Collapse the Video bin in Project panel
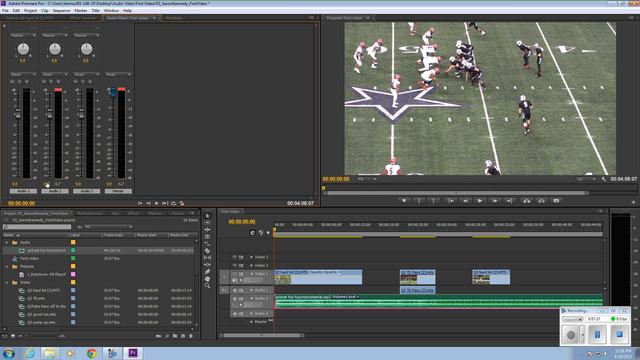 [7, 282]
